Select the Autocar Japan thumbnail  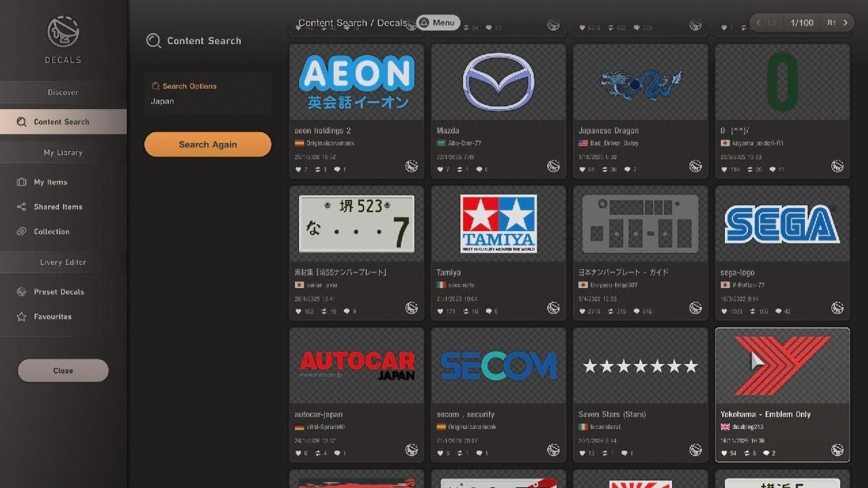pos(357,366)
